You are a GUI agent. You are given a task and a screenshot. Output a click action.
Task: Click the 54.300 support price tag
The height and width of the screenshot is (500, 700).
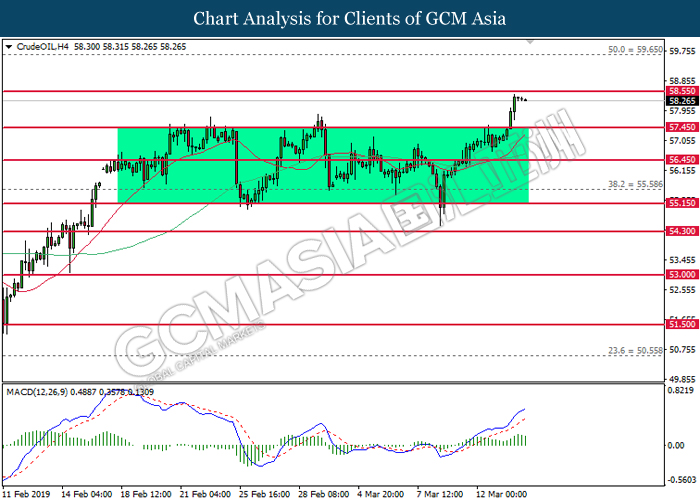[683, 231]
